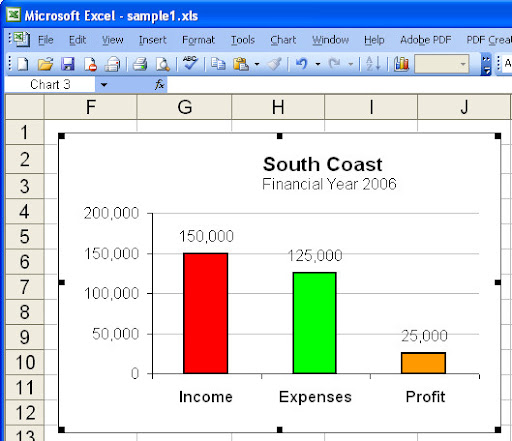The height and width of the screenshot is (441, 512).
Task: Click the Paste clipboard icon
Action: (241, 64)
